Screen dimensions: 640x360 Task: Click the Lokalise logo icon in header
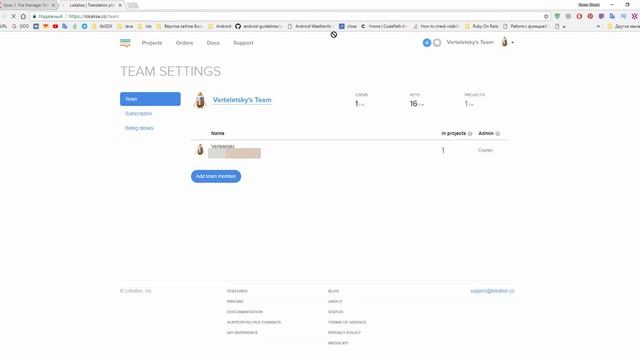125,43
